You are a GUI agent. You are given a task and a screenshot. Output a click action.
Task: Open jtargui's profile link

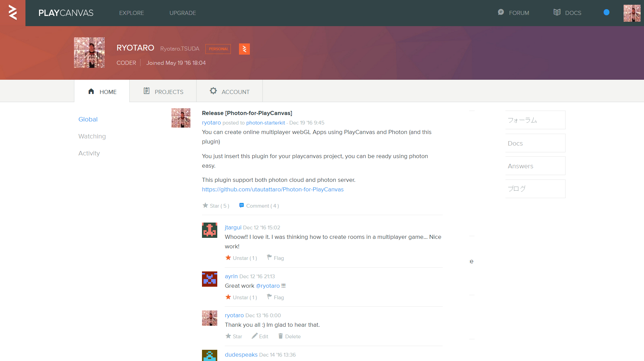pos(233,227)
